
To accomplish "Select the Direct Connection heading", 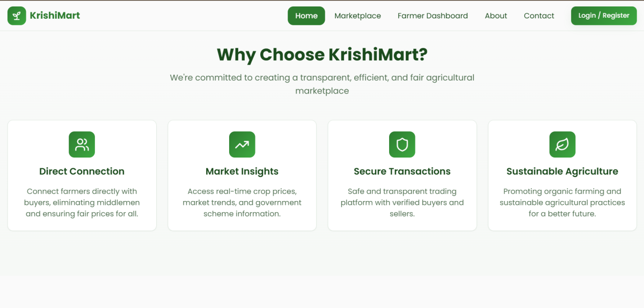I will [82, 171].
